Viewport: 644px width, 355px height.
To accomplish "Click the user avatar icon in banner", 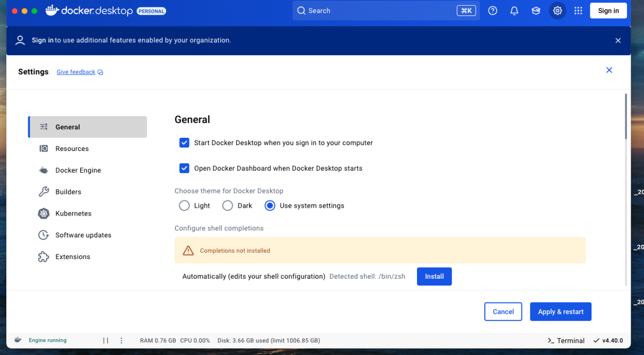I will [x=20, y=40].
